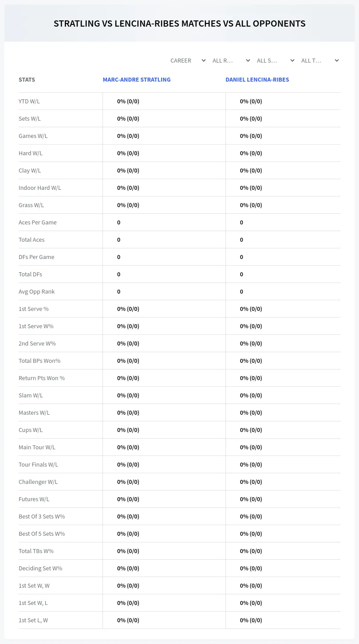
Task: Click the Total Aces row label
Action: [32, 240]
